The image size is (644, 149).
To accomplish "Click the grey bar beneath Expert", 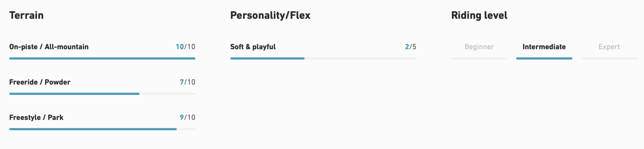I will [609, 59].
